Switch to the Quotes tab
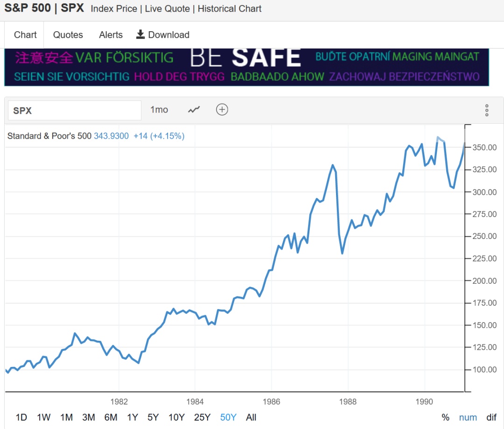Viewport: 504px width, 429px height. pos(68,35)
